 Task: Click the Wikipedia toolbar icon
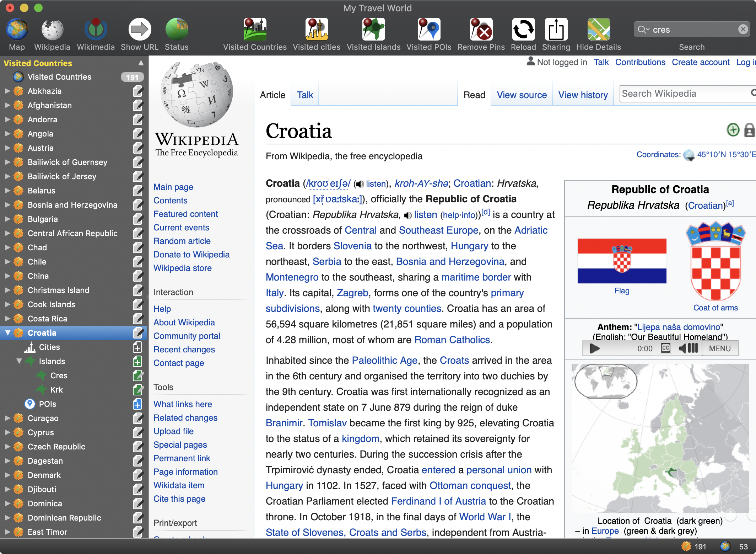[52, 30]
